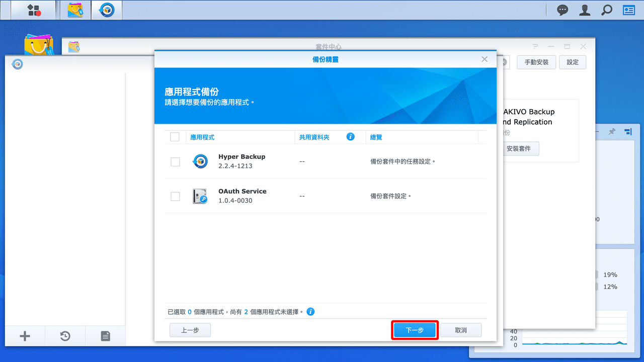The height and width of the screenshot is (362, 644).
Task: Check the OAuth Service application checkbox
Action: click(x=175, y=196)
